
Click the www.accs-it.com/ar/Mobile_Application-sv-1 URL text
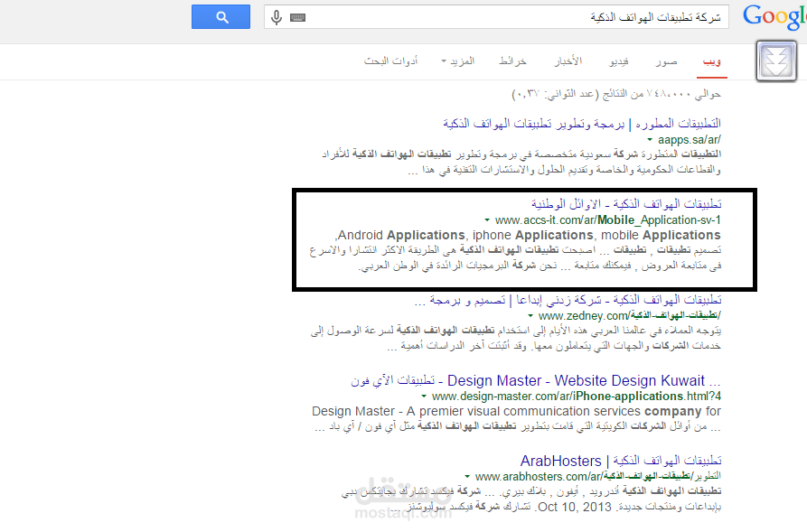tap(608, 220)
